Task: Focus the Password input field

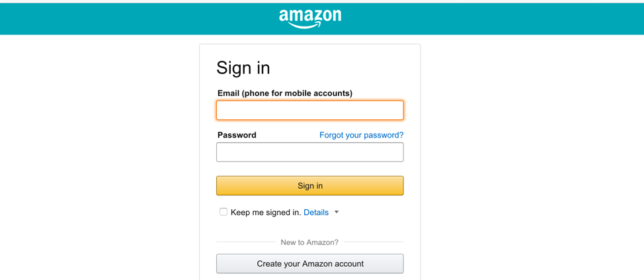Action: 310,152
